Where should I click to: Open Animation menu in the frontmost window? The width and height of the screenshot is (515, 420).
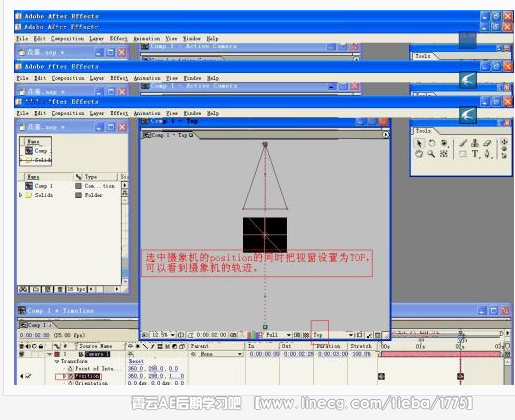[147, 113]
